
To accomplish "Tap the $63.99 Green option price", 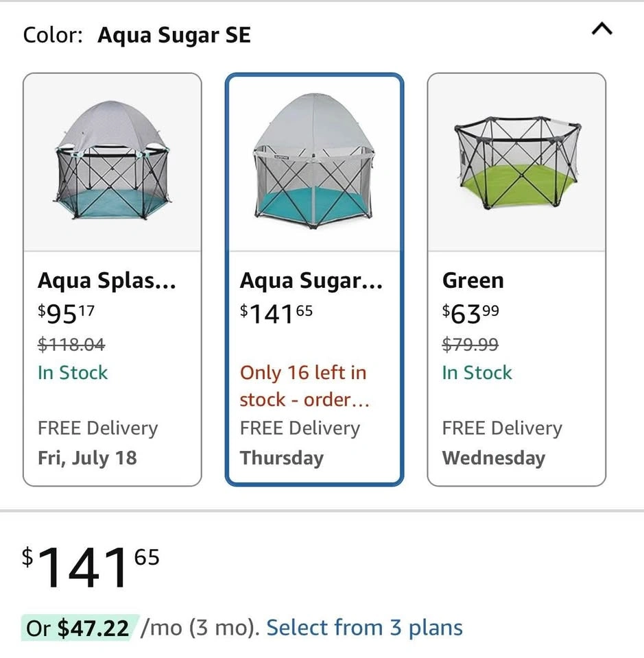I will (x=470, y=313).
